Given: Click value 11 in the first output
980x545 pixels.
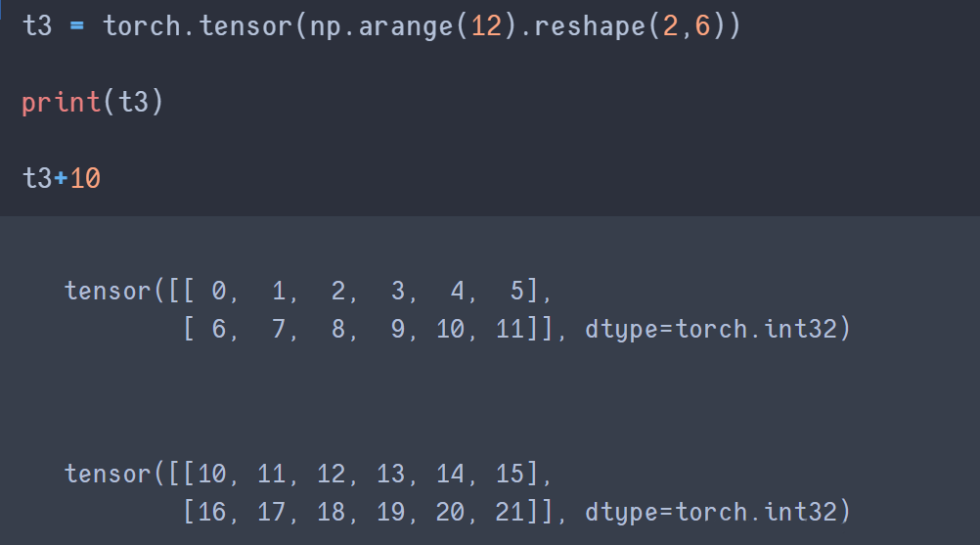Looking at the screenshot, I should click(x=511, y=329).
